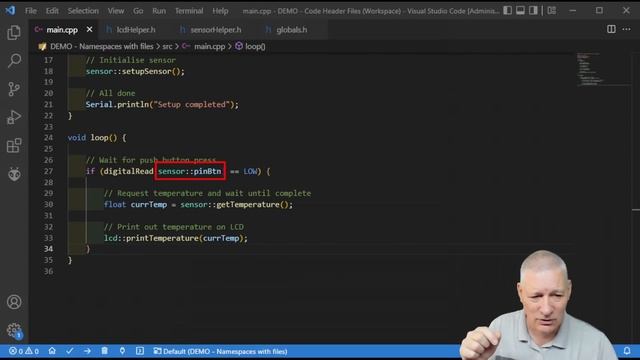
Task: Open the Search view
Action: [14, 60]
